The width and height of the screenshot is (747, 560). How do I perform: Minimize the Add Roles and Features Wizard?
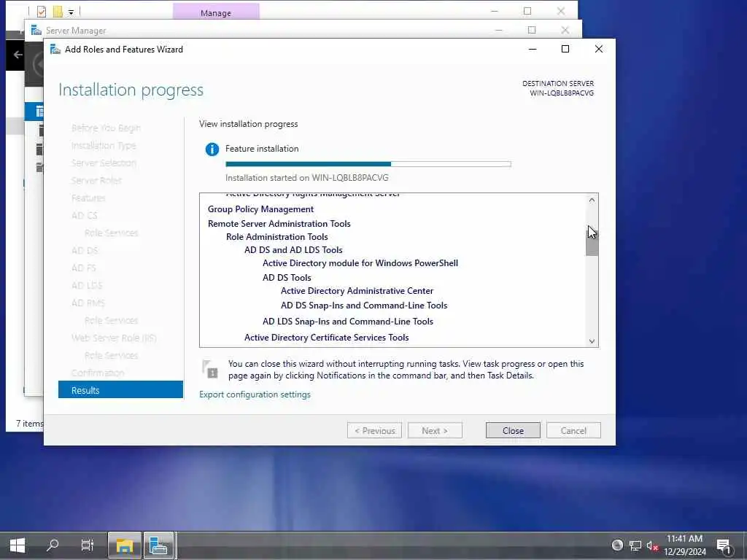pos(533,49)
